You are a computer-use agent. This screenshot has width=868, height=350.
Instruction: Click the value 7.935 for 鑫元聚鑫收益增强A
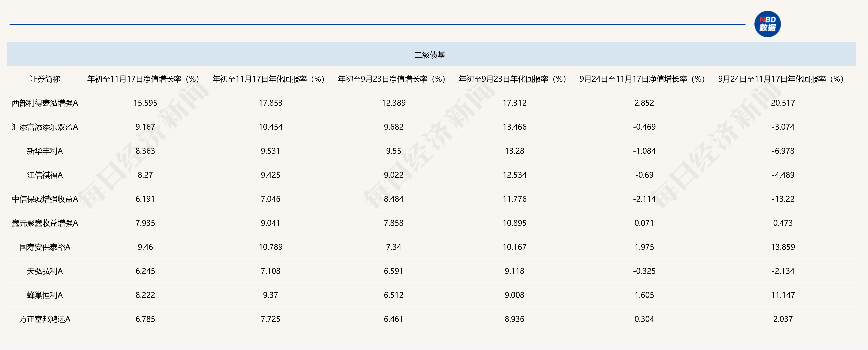[x=145, y=223]
